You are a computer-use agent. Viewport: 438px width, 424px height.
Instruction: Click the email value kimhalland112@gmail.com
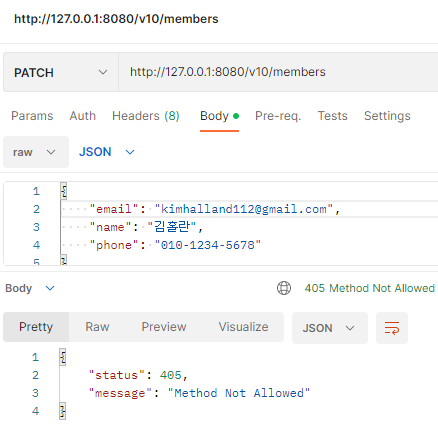244,209
